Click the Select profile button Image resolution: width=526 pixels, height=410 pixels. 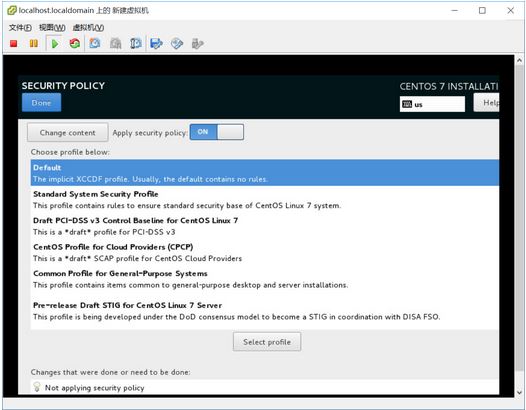(x=267, y=342)
